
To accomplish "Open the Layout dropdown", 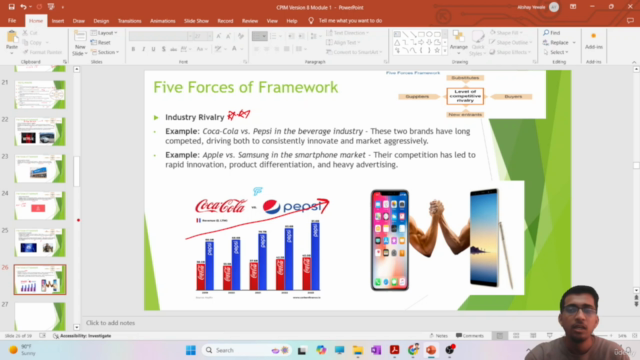I will coord(104,33).
